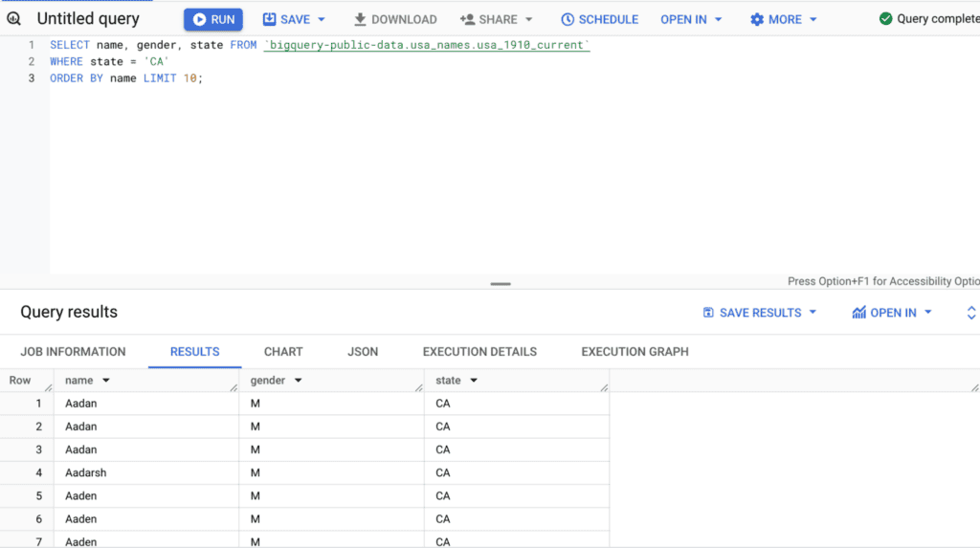
Task: Open the state column dropdown arrow
Action: pyautogui.click(x=474, y=380)
